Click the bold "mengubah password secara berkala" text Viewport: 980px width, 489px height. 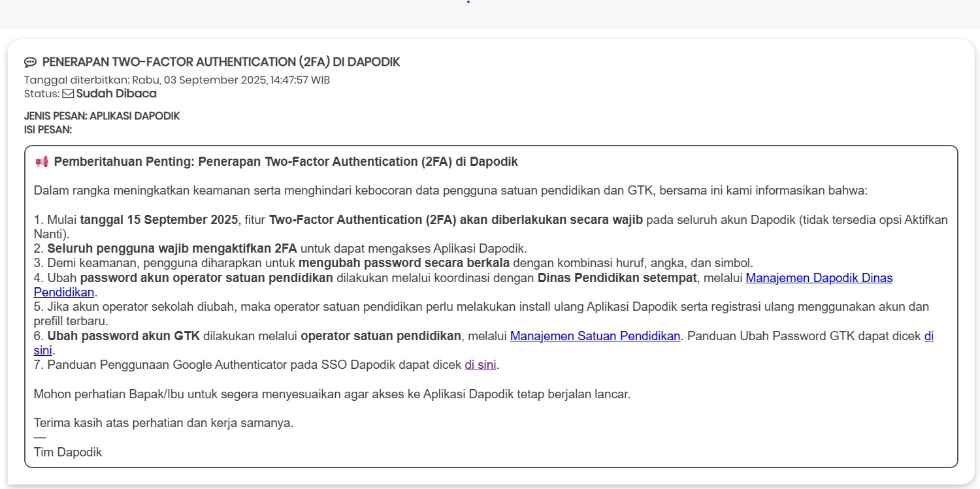(404, 263)
